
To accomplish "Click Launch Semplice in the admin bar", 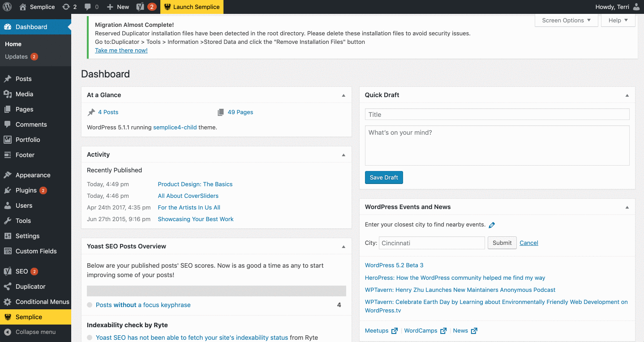I will pos(192,7).
